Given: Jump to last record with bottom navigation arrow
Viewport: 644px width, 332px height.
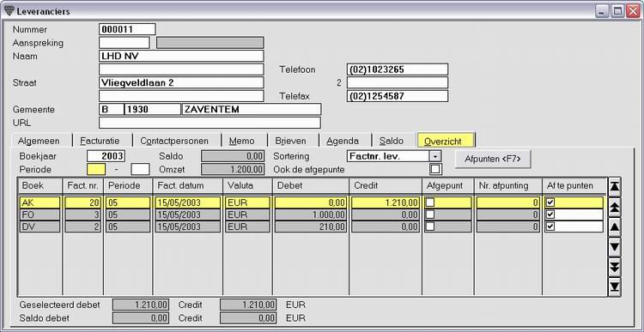Looking at the screenshot, I should click(x=615, y=287).
